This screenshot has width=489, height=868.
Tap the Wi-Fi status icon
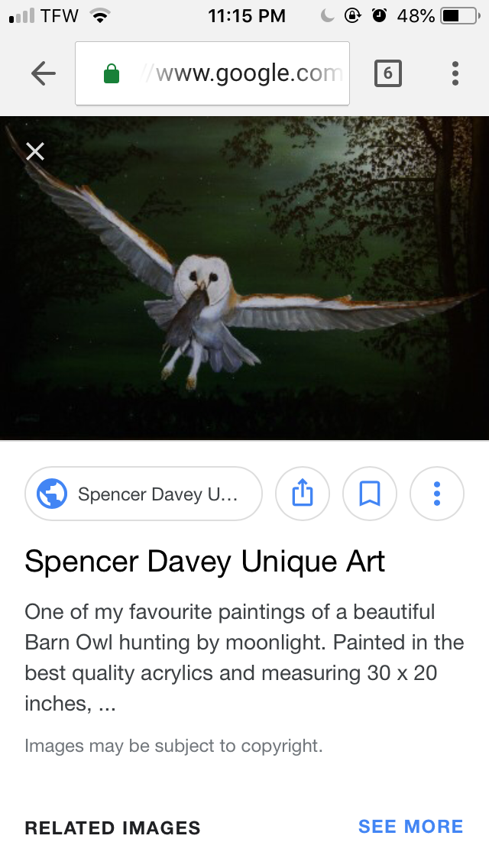point(99,16)
